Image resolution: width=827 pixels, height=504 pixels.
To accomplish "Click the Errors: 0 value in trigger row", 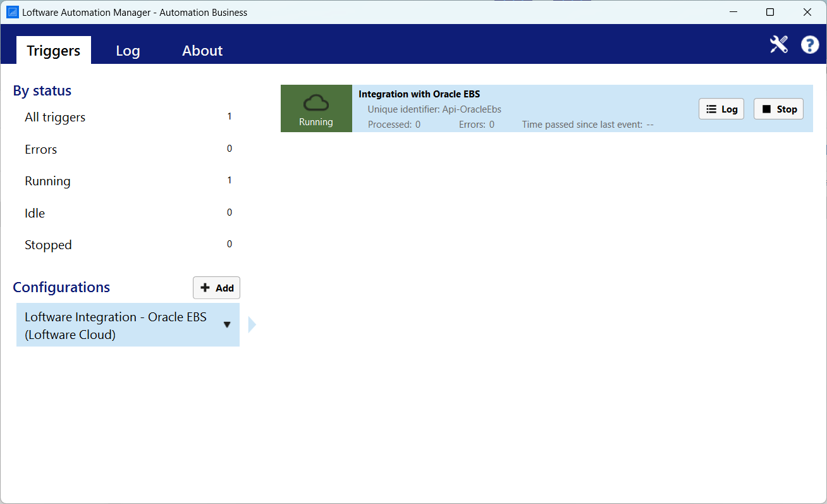I will tap(477, 125).
